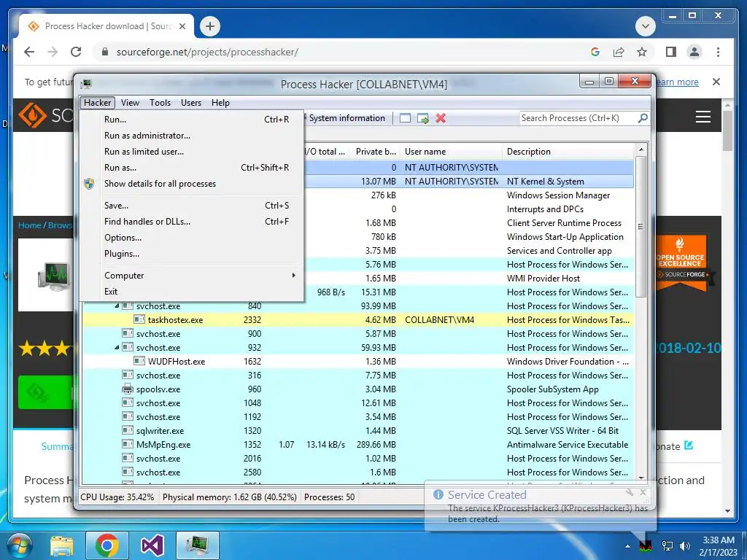Click the find window toolbar icon

[405, 118]
